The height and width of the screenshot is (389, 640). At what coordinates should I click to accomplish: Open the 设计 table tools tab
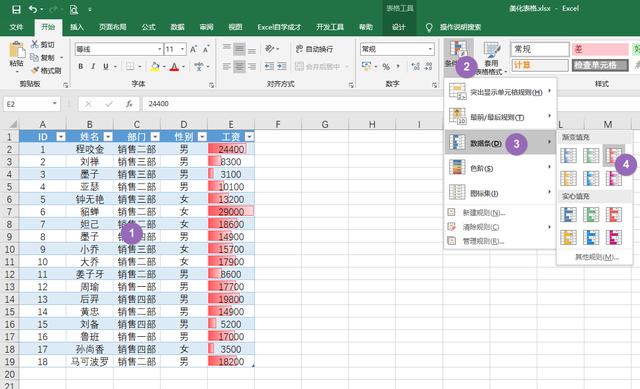[x=399, y=27]
